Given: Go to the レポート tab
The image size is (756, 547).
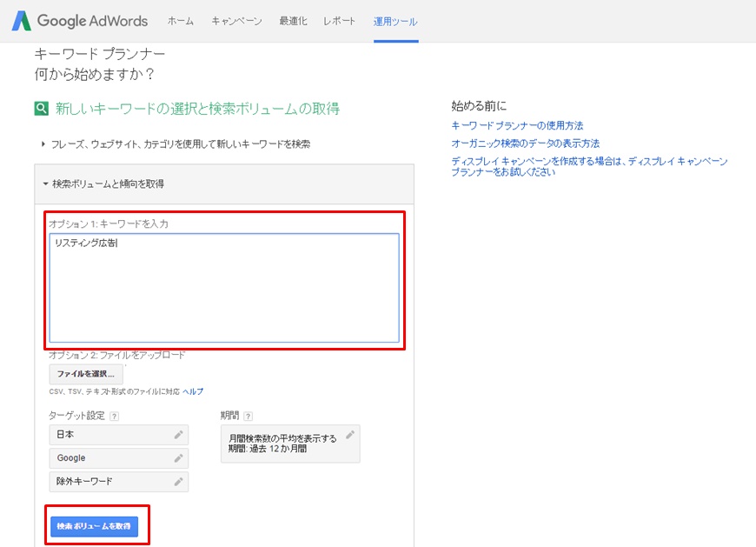Looking at the screenshot, I should coord(339,21).
